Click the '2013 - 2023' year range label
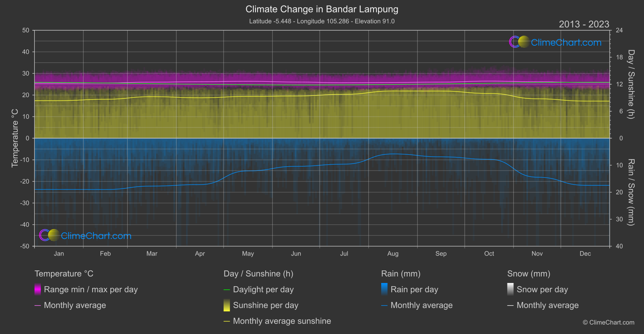Screen dimensions: 644x334 pyautogui.click(x=584, y=24)
